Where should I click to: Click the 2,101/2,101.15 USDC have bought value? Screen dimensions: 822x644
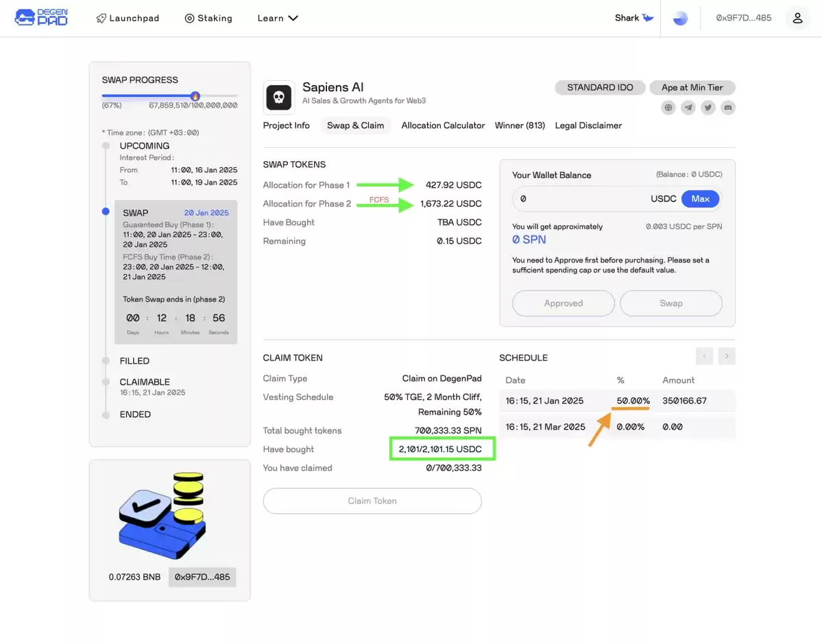[x=440, y=449]
